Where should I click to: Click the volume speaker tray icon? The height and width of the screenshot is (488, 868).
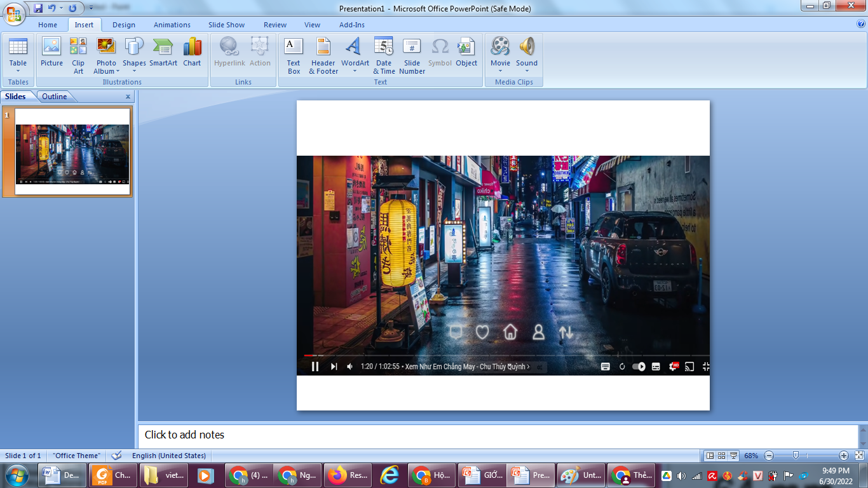(x=682, y=475)
